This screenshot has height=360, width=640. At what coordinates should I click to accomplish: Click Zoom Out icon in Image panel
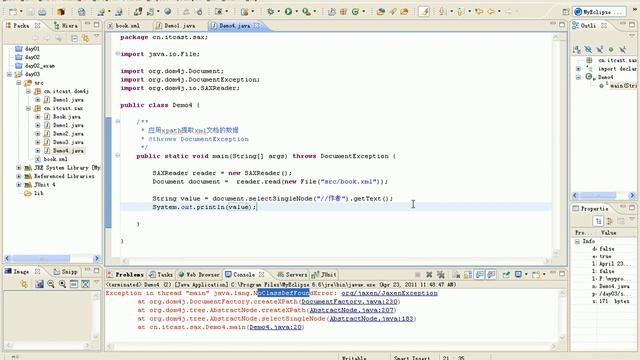point(51,284)
